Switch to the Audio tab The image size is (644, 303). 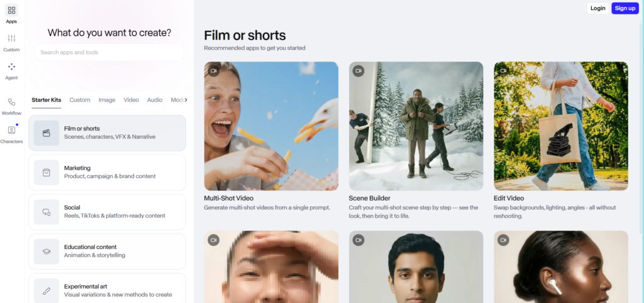coord(155,100)
